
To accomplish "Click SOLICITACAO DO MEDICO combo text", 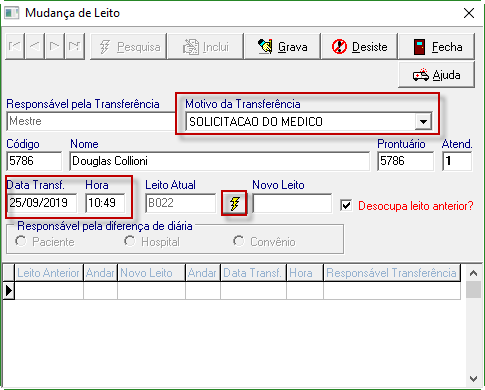I will 256,122.
